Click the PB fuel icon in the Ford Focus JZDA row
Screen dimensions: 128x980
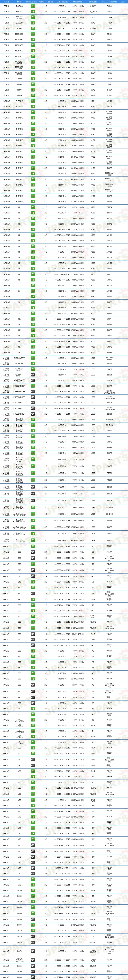(x=33, y=12)
